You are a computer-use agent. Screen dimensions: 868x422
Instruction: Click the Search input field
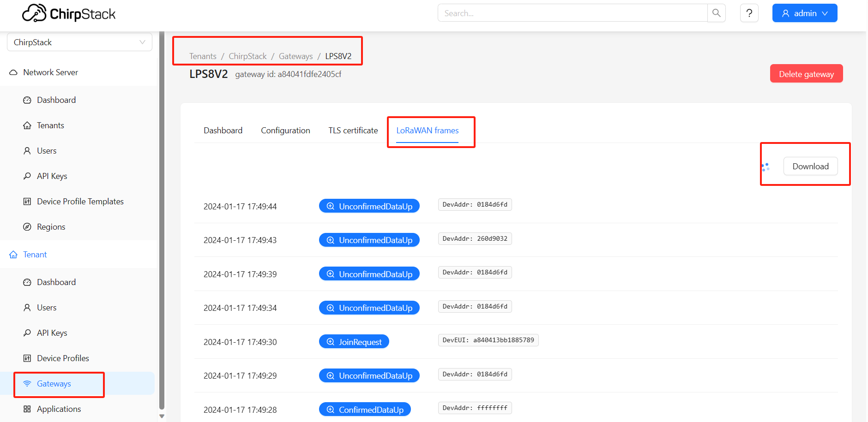pos(573,13)
